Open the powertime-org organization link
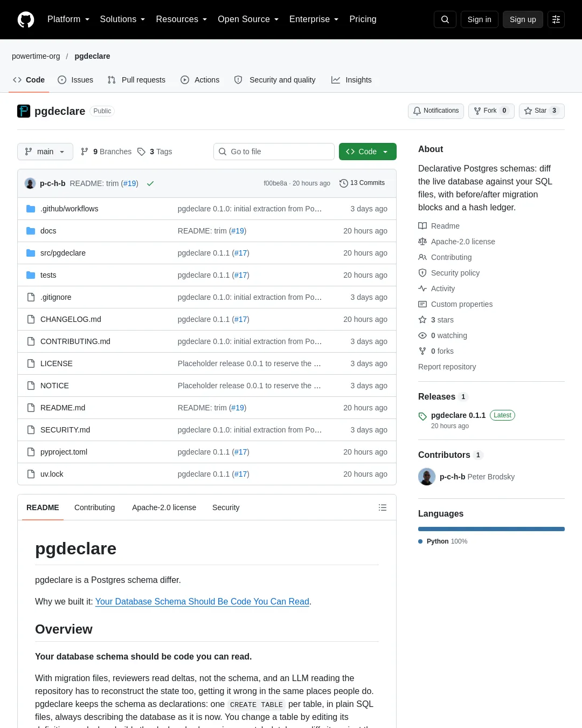 36,56
